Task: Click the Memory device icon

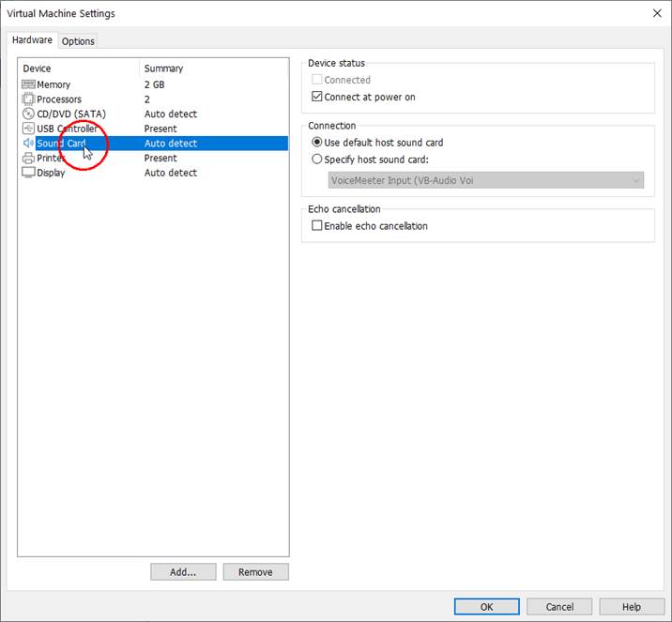Action: 28,84
